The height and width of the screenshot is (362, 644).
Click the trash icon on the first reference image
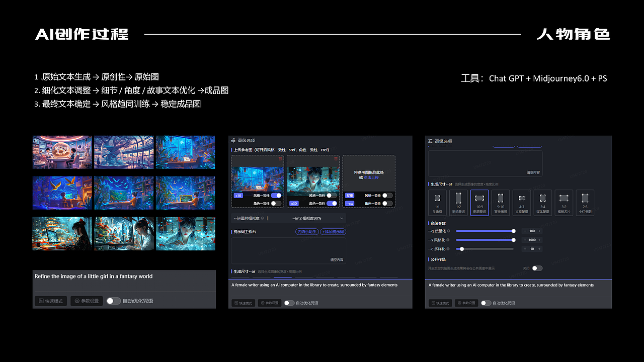point(279,159)
